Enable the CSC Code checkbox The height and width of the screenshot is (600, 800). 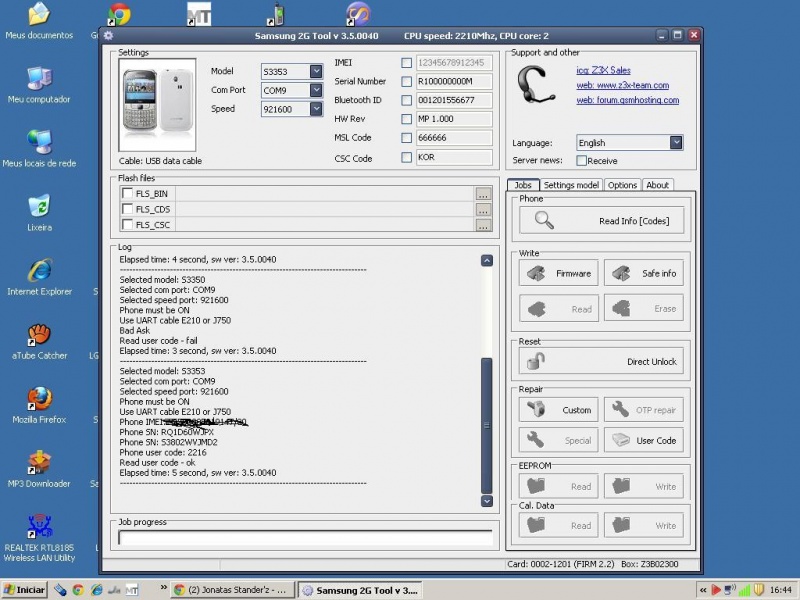pyautogui.click(x=407, y=157)
